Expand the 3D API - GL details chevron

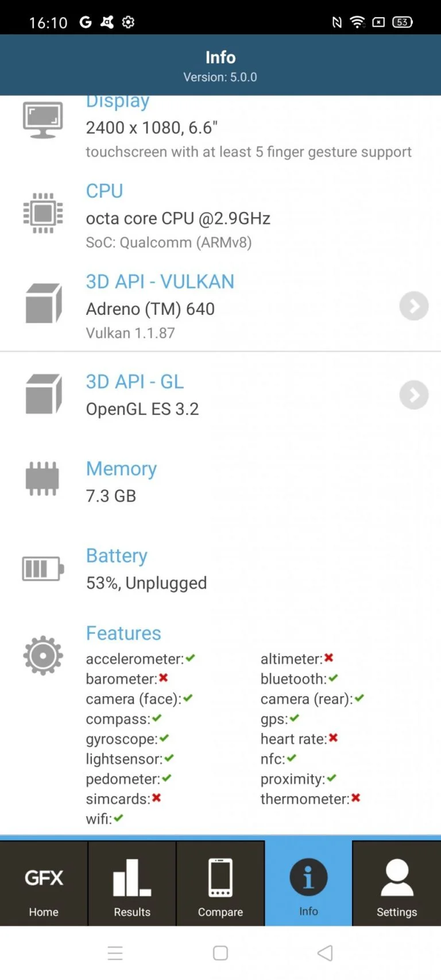pyautogui.click(x=413, y=395)
